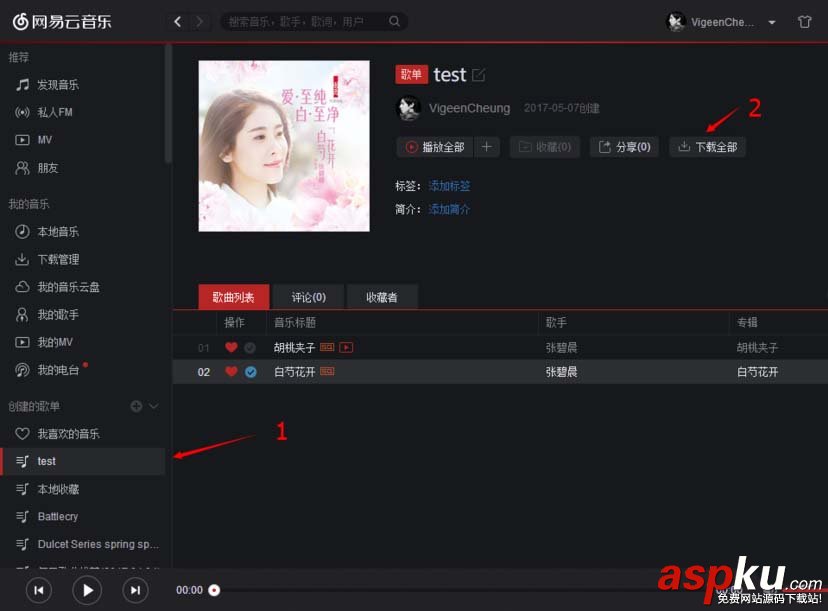Click the 播放全部 play all button

[x=434, y=146]
